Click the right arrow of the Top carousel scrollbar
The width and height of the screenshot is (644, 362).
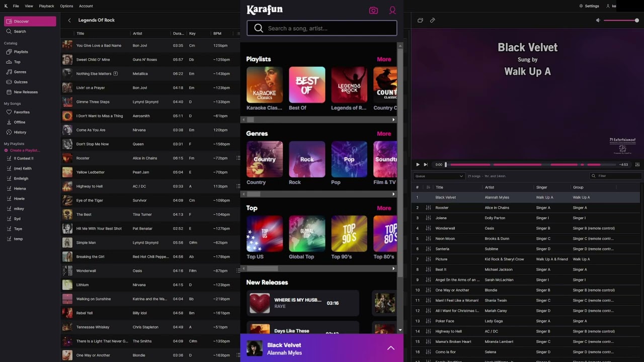point(393,268)
